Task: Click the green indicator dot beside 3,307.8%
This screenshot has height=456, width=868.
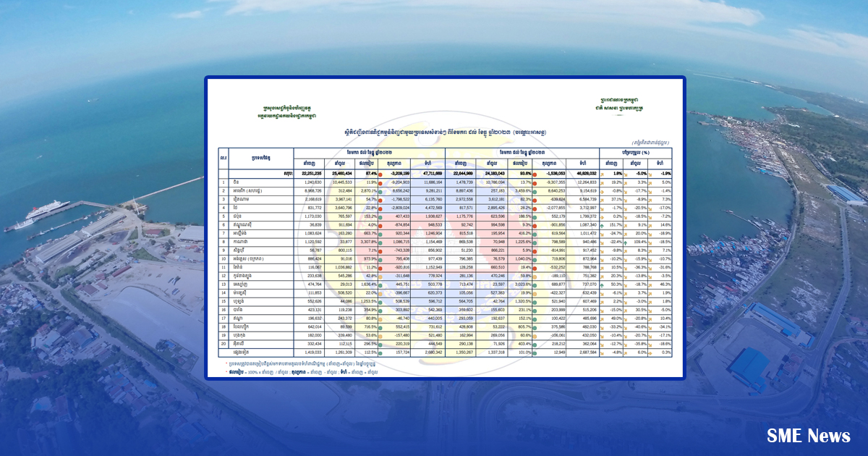Action: [380, 242]
